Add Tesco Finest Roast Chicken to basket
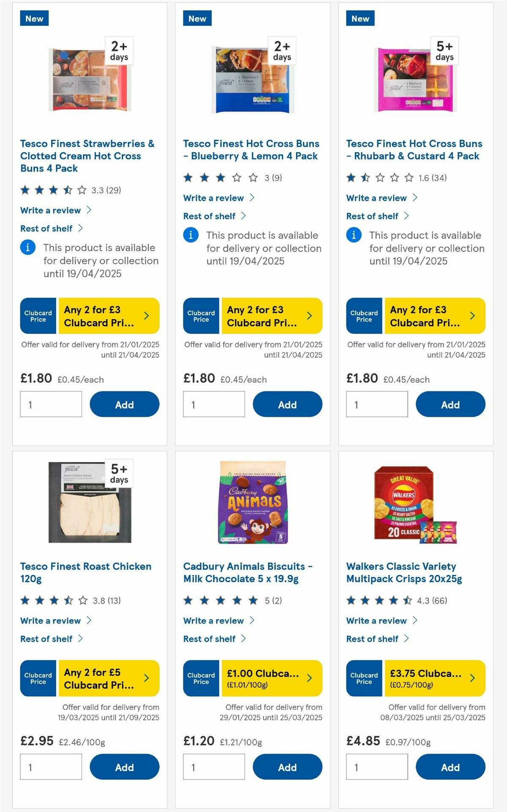Screen dimensions: 507x812 124,766
